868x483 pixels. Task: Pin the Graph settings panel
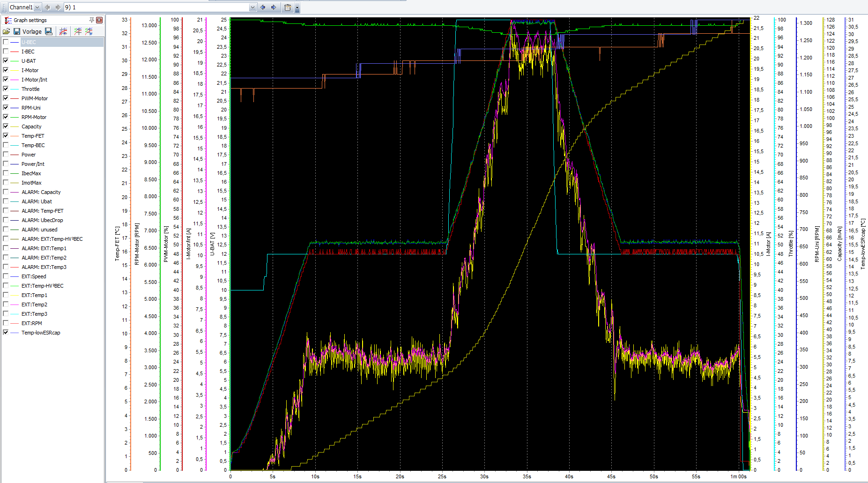click(92, 20)
